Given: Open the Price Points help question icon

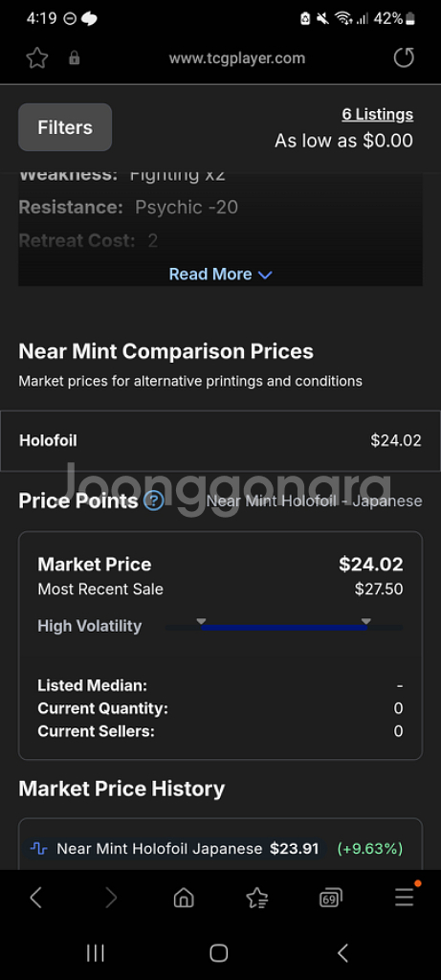Looking at the screenshot, I should (154, 501).
